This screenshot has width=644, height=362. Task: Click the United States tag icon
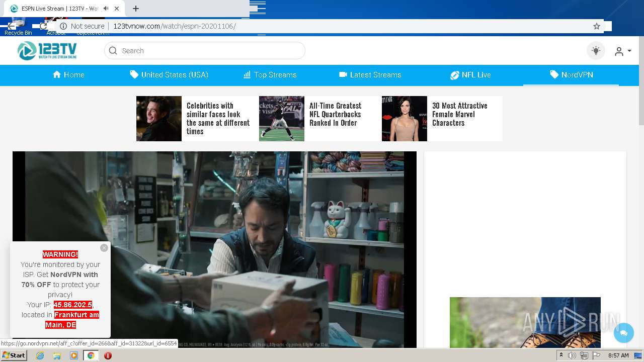coord(134,74)
